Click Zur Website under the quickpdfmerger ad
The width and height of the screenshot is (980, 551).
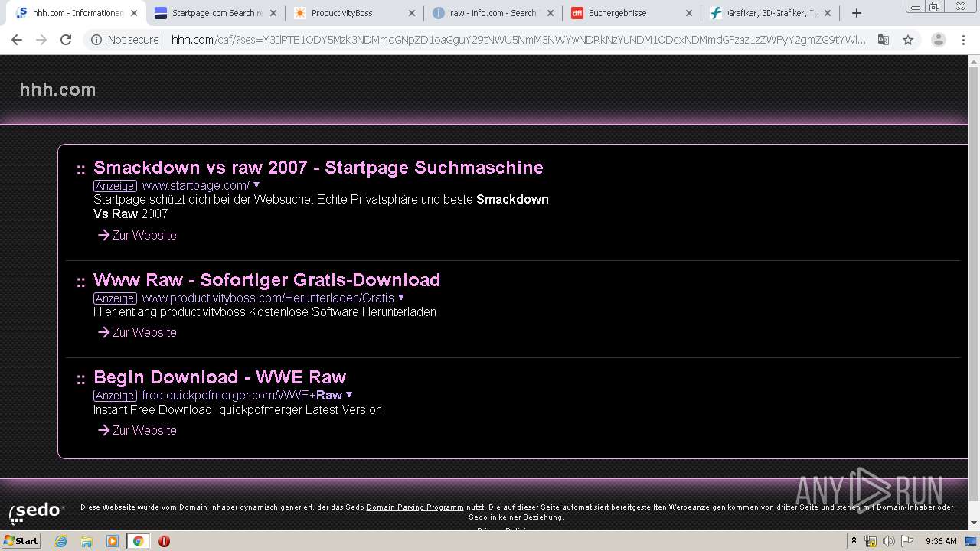(137, 431)
